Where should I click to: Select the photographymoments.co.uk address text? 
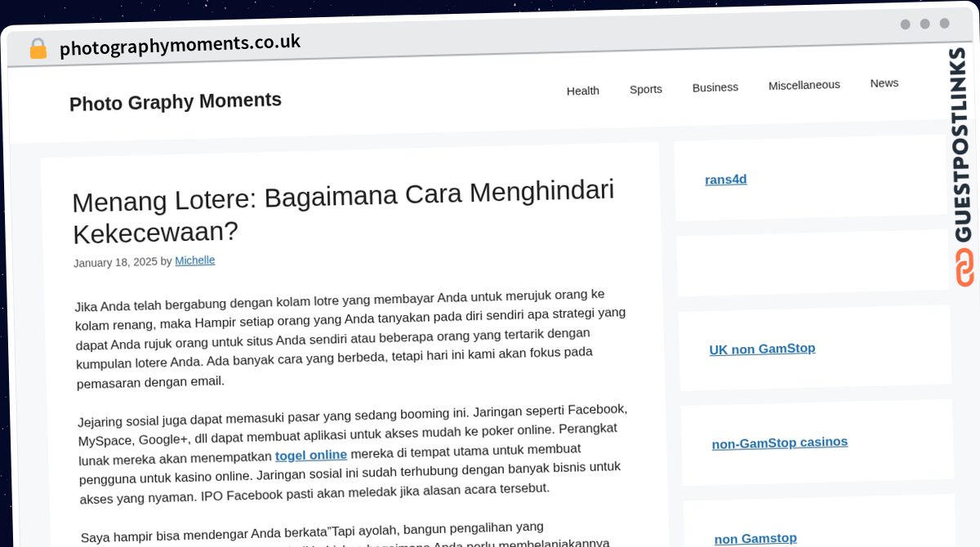tap(180, 44)
